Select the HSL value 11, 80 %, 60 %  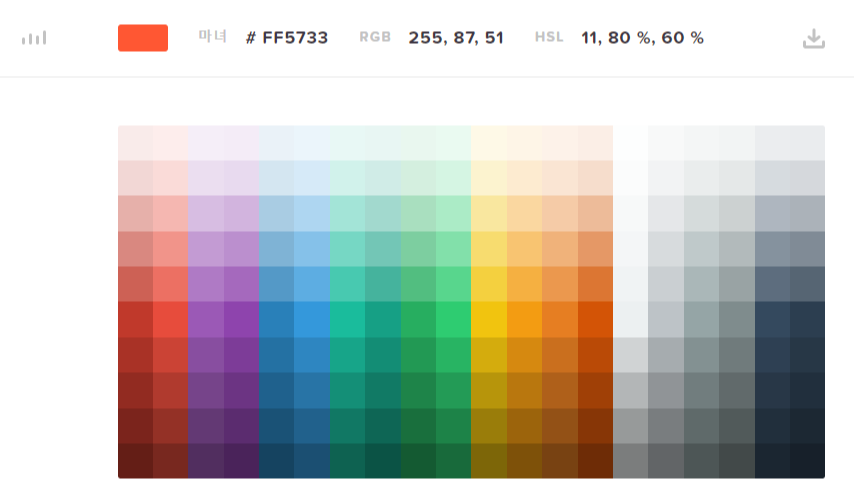pos(642,38)
